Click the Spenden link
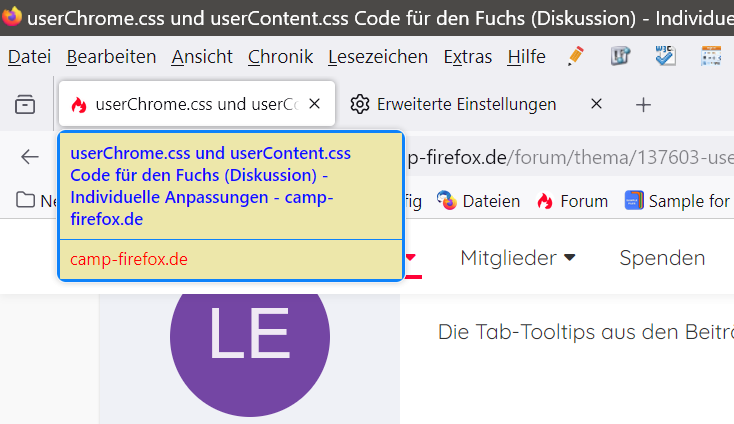Image resolution: width=734 pixels, height=424 pixels. [x=662, y=258]
